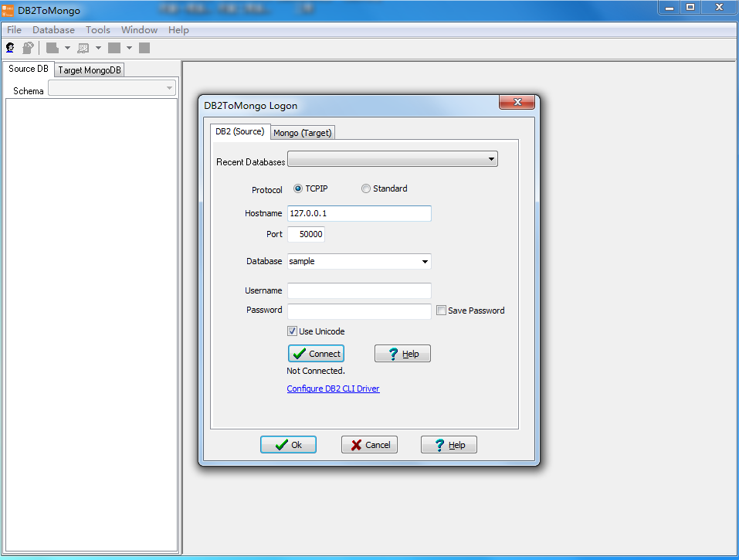Click the Connect button
Image resolution: width=739 pixels, height=560 pixels.
point(316,354)
